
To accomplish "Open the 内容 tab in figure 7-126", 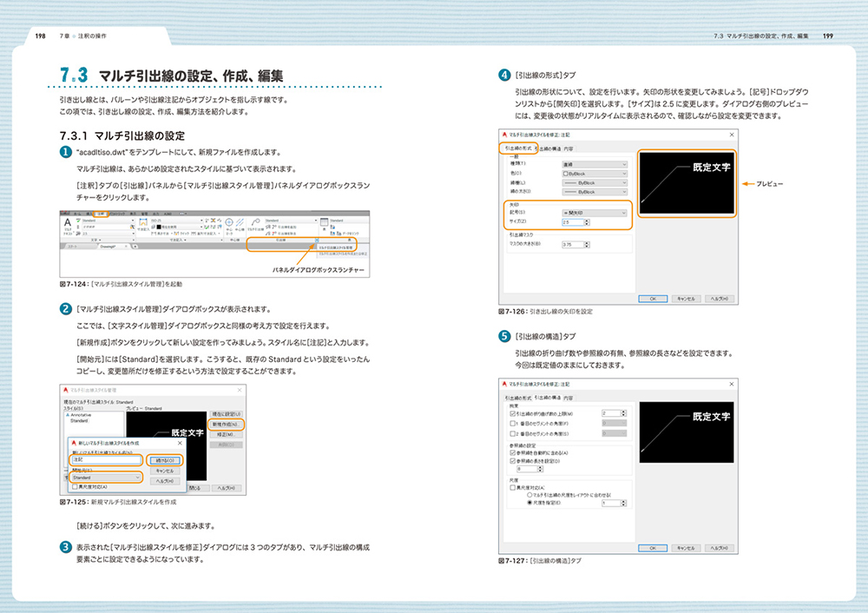I will click(x=569, y=149).
